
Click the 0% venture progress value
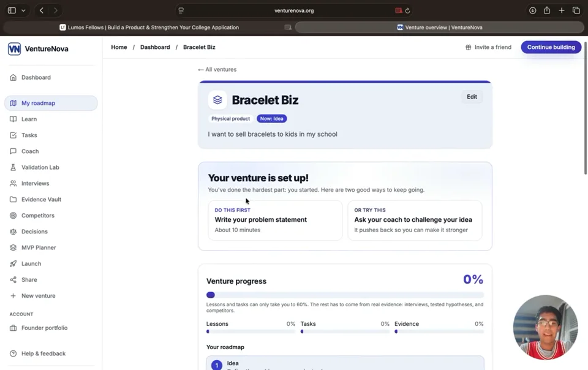pos(473,279)
